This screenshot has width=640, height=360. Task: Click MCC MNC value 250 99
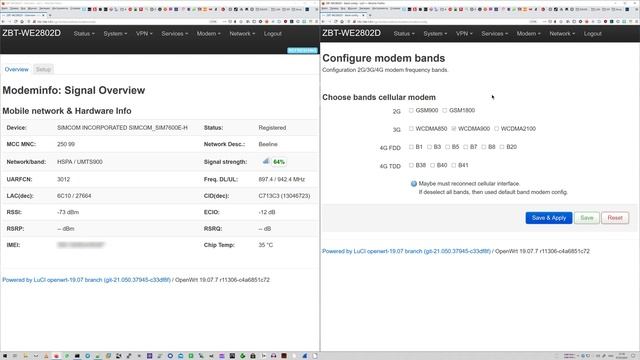(66, 144)
